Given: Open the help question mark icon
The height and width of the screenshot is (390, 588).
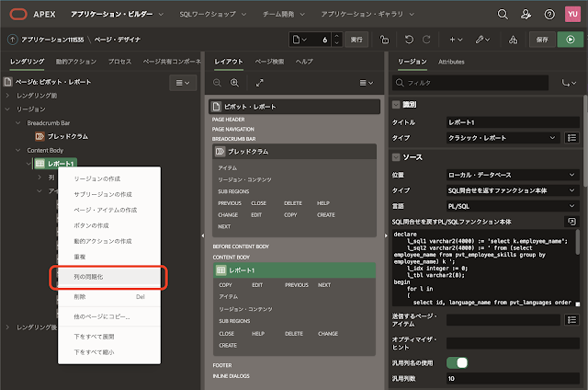Looking at the screenshot, I should click(549, 15).
